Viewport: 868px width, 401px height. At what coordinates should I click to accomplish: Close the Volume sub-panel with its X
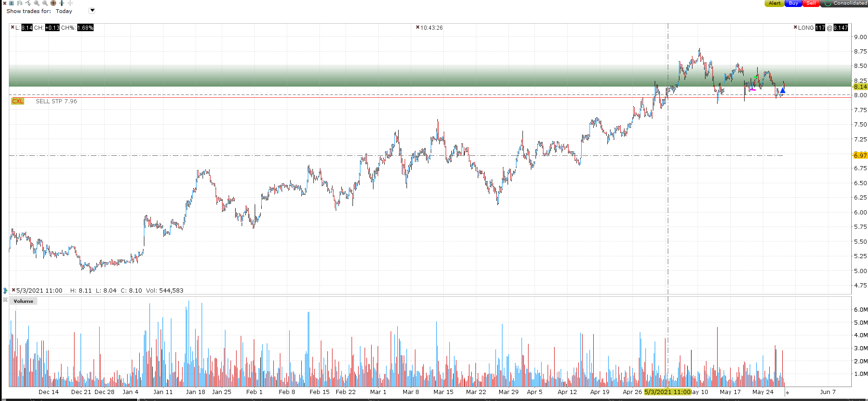pos(5,300)
